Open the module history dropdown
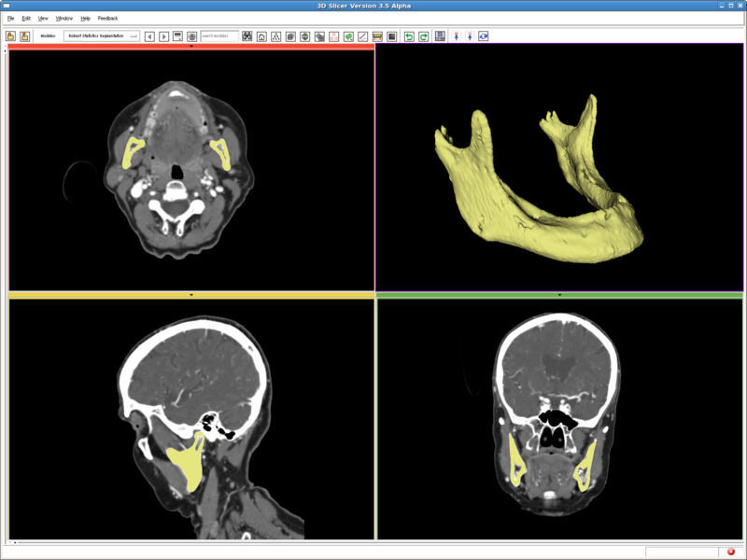The height and width of the screenshot is (560, 747). pyautogui.click(x=179, y=35)
